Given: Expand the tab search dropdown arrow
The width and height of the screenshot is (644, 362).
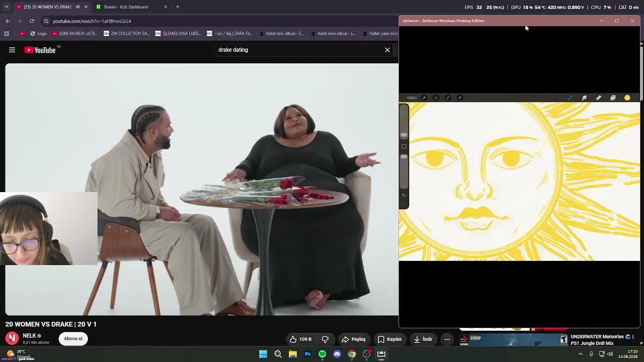Looking at the screenshot, I should click(7, 7).
